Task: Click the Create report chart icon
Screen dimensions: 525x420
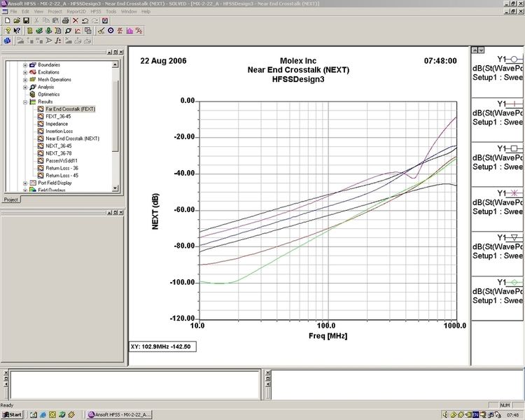Action: click(78, 31)
